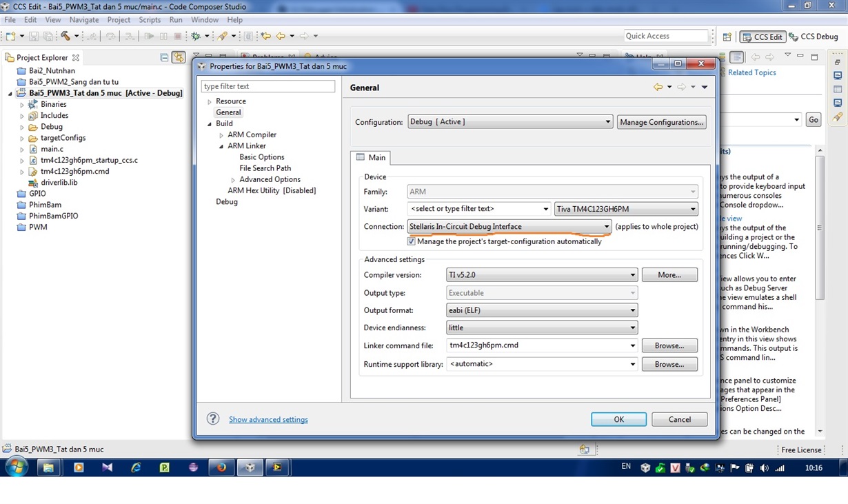This screenshot has width=848, height=504.
Task: Open dialog view menu triangle
Action: pos(704,88)
